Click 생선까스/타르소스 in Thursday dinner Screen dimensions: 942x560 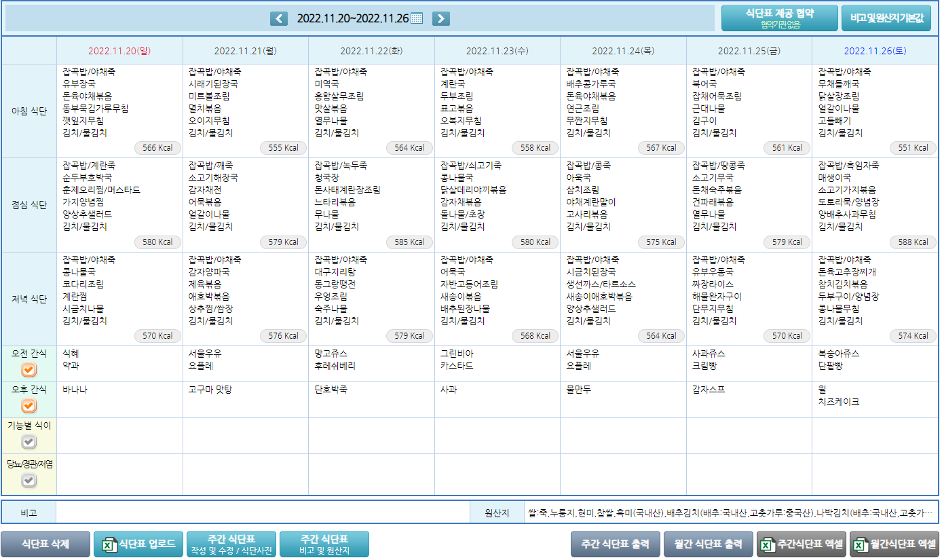[601, 284]
